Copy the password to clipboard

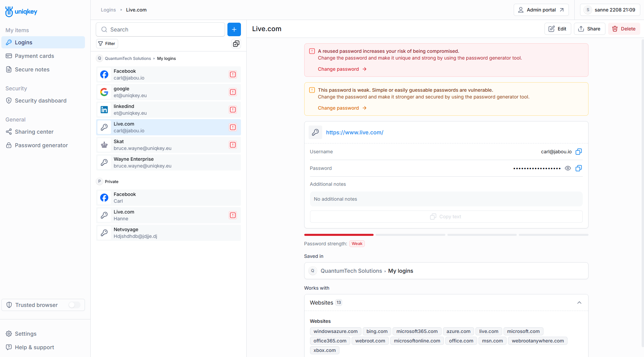tap(578, 168)
